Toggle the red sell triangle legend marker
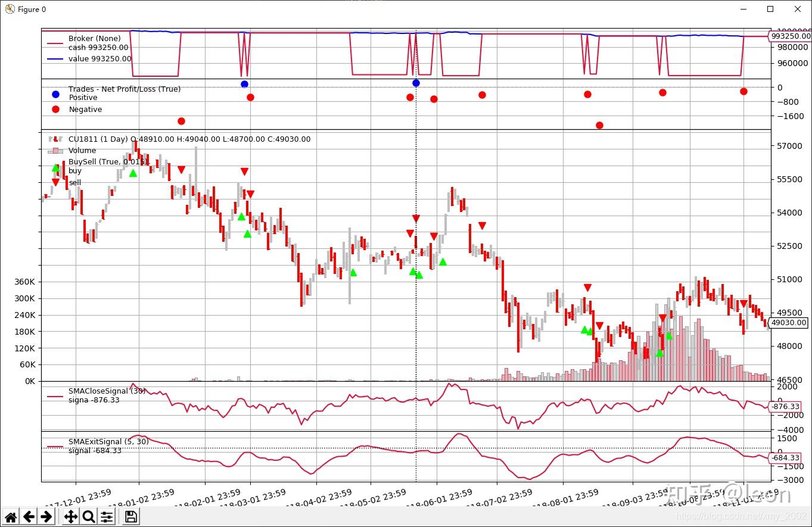The image size is (812, 527). coord(57,182)
